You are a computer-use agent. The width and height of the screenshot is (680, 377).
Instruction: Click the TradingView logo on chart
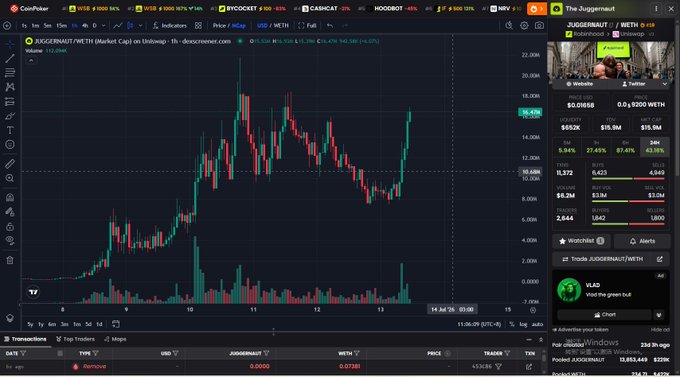[33, 292]
